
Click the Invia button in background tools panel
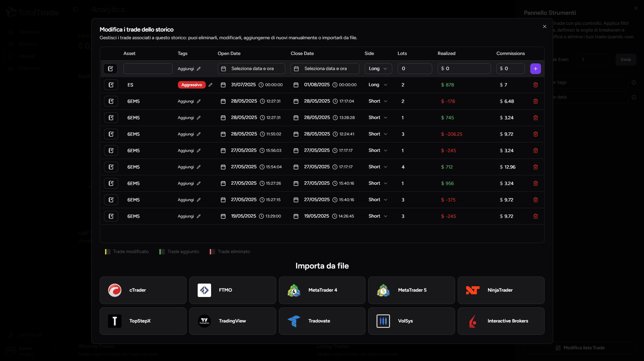point(626,60)
